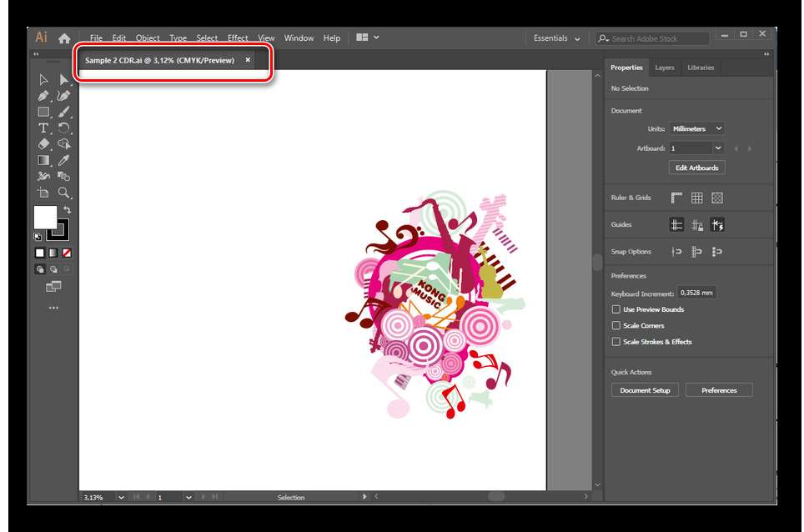The image size is (804, 532).
Task: Show the transparency grid icon
Action: (716, 198)
